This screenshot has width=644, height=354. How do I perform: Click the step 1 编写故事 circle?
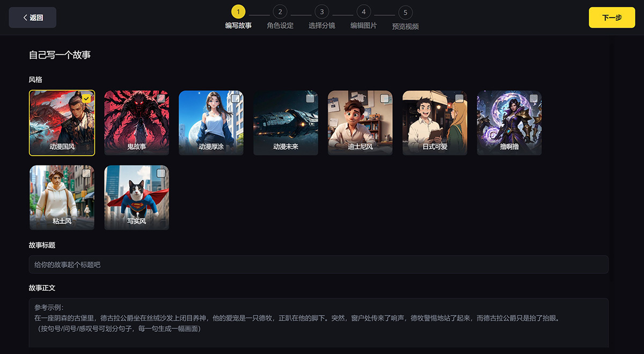click(x=238, y=11)
